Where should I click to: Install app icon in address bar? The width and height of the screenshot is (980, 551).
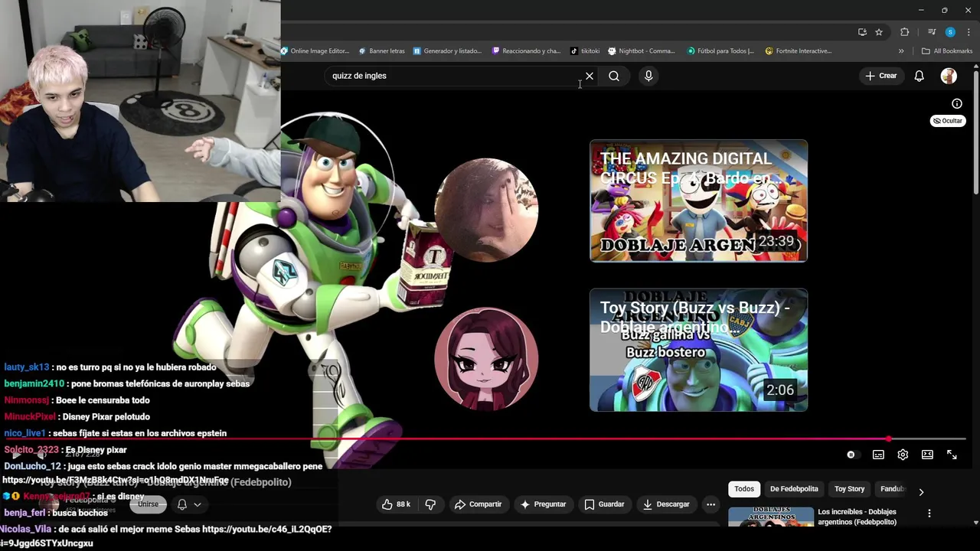[862, 32]
